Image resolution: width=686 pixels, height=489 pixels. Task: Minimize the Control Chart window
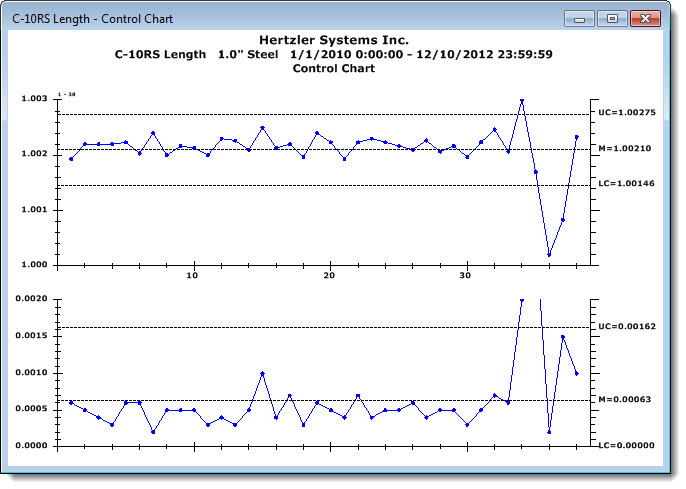point(580,19)
